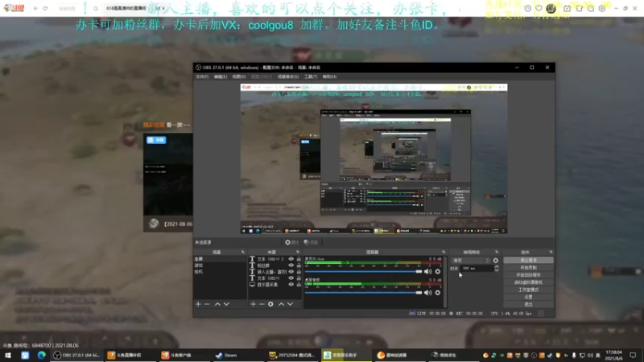
Task: Move the selected scene down in the scenes panel
Action: (226, 304)
